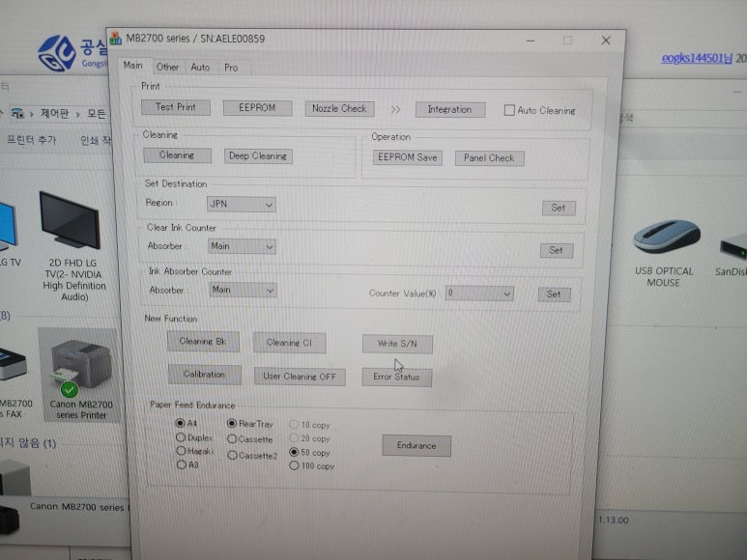Click the eogks144501 user link
This screenshot has width=747, height=560.
point(697,59)
